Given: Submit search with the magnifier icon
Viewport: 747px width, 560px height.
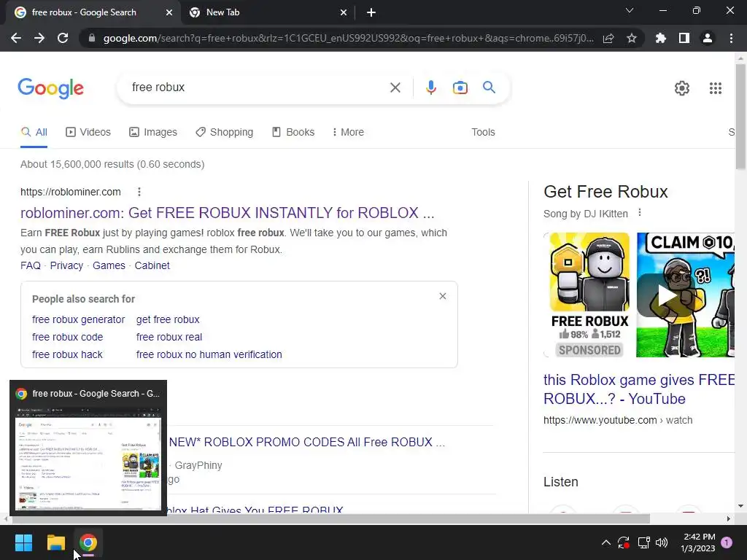Looking at the screenshot, I should [489, 87].
